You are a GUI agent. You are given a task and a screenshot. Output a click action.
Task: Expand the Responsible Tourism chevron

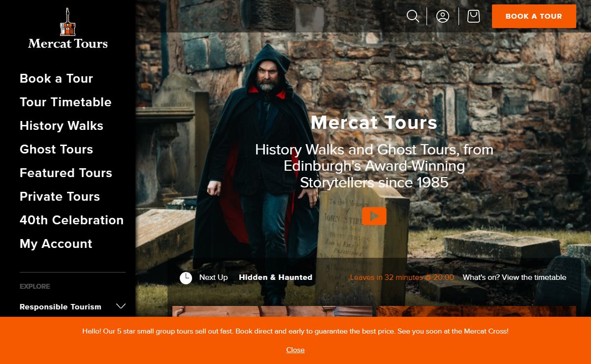point(121,306)
